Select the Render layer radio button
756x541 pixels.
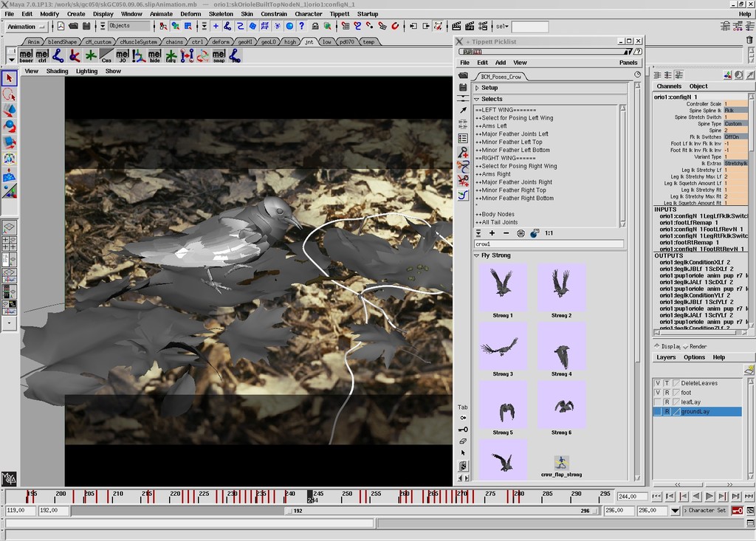pyautogui.click(x=684, y=346)
